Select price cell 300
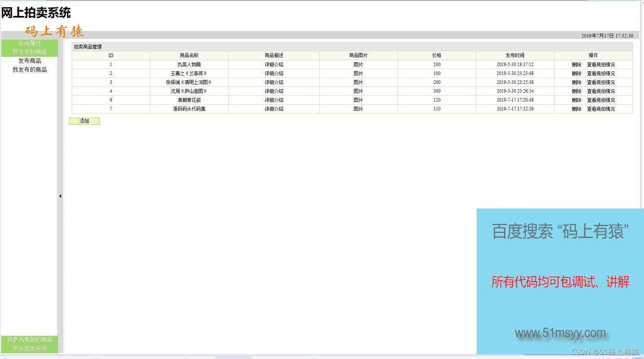644x359 pixels. click(x=437, y=91)
